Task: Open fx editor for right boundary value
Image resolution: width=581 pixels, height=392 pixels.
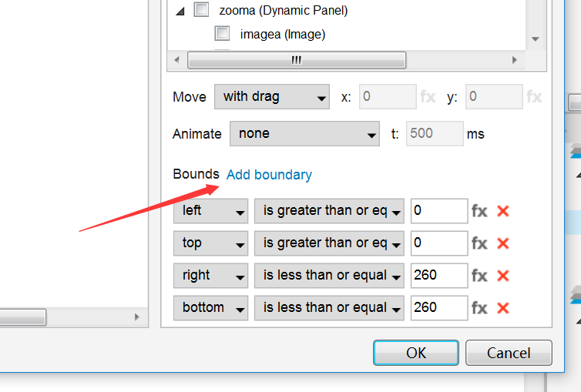Action: pos(479,276)
